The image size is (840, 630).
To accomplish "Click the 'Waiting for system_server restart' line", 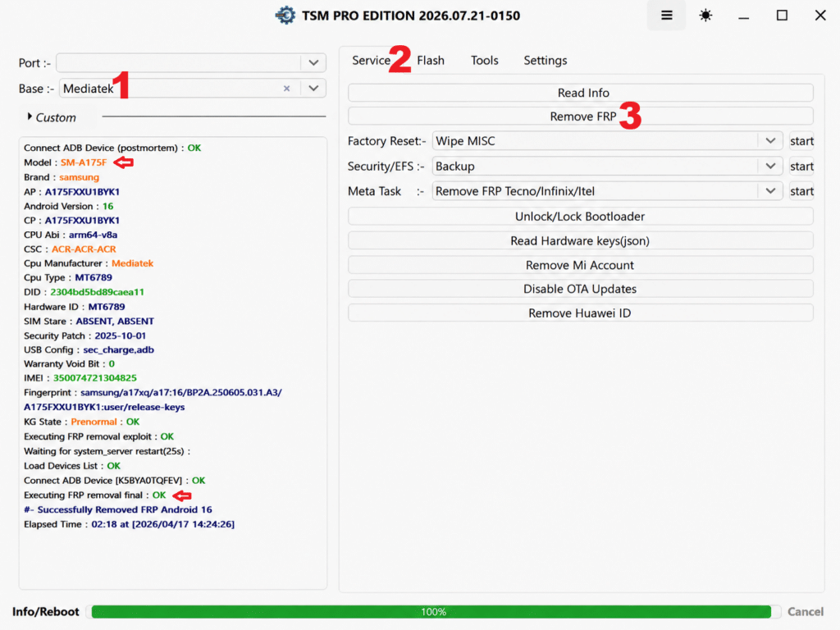I will pyautogui.click(x=107, y=451).
